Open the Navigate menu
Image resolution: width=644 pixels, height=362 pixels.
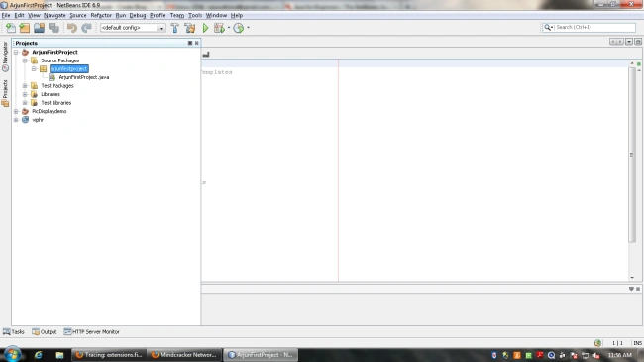54,15
